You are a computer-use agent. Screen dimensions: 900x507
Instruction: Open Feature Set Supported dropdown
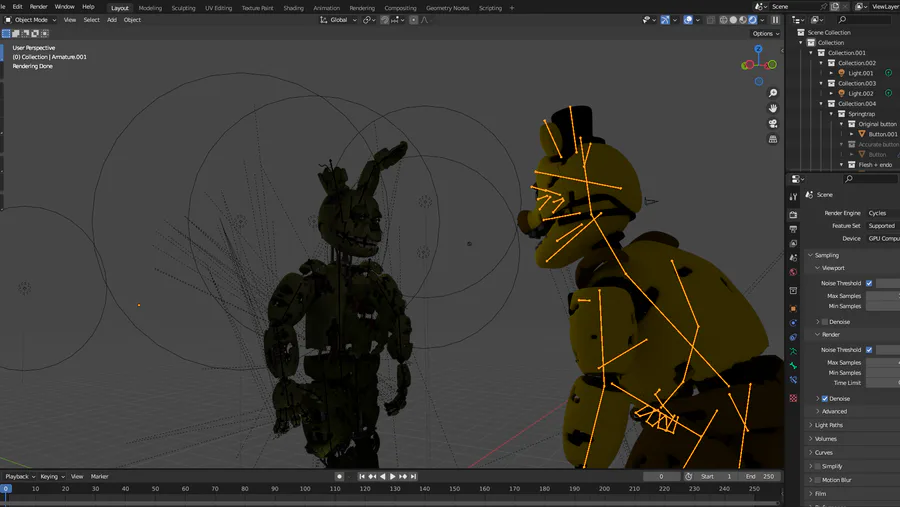point(883,226)
